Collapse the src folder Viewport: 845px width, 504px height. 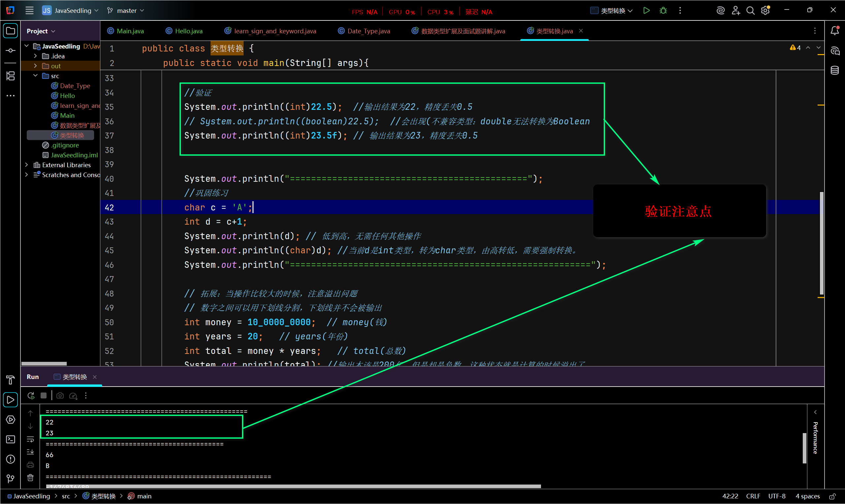(x=35, y=76)
